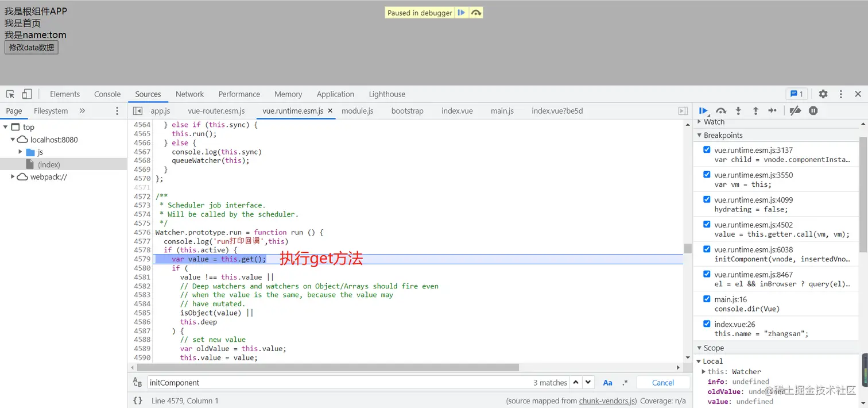Expand the js folder

tap(20, 152)
